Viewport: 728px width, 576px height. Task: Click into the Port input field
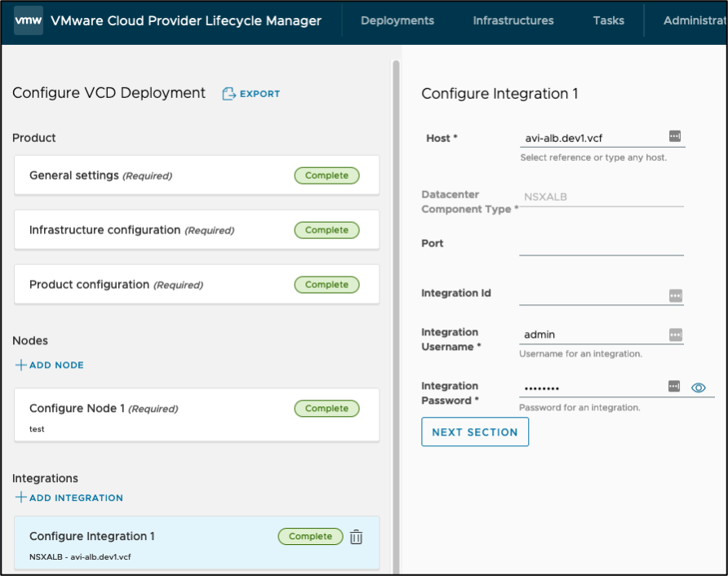tap(601, 245)
